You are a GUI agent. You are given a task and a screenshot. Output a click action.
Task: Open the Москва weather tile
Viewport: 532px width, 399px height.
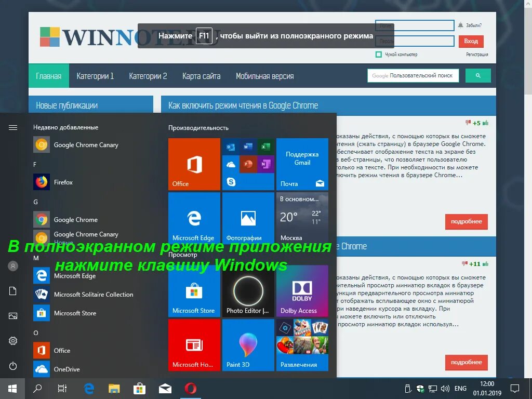pos(302,218)
